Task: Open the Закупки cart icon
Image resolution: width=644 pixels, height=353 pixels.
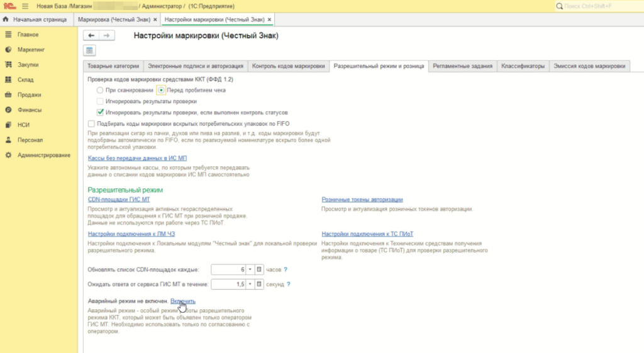Action: (x=8, y=64)
